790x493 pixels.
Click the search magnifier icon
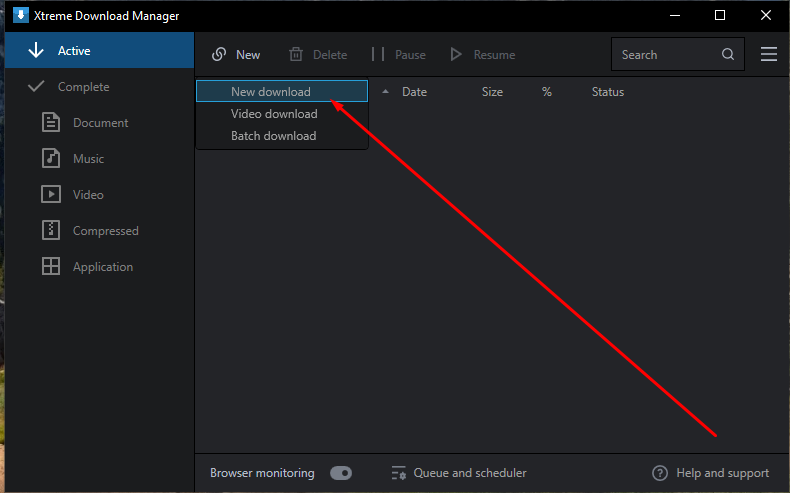pyautogui.click(x=728, y=54)
